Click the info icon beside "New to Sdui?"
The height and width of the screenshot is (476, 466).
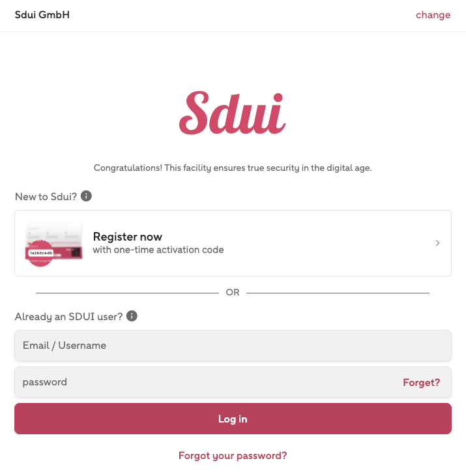coord(86,196)
